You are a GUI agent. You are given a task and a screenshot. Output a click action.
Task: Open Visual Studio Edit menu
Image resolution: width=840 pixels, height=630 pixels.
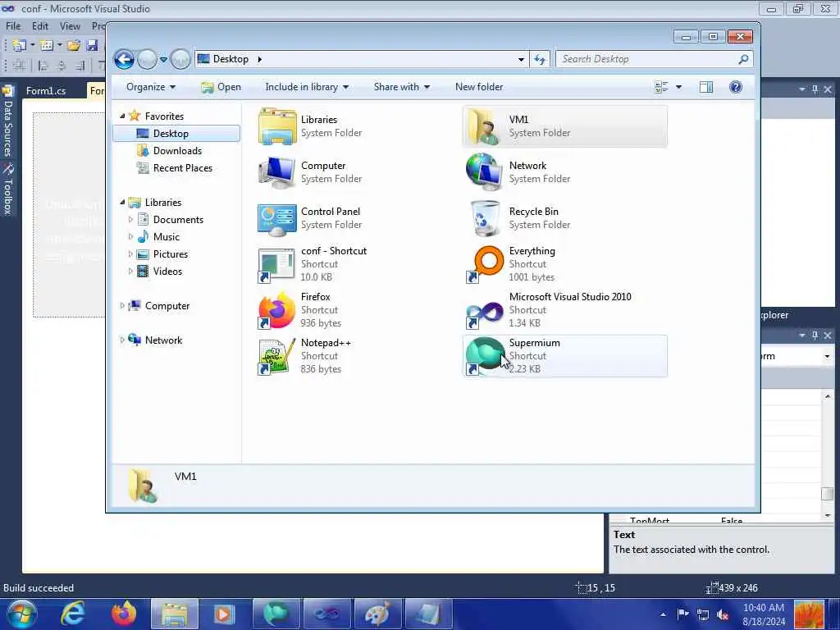coord(39,25)
